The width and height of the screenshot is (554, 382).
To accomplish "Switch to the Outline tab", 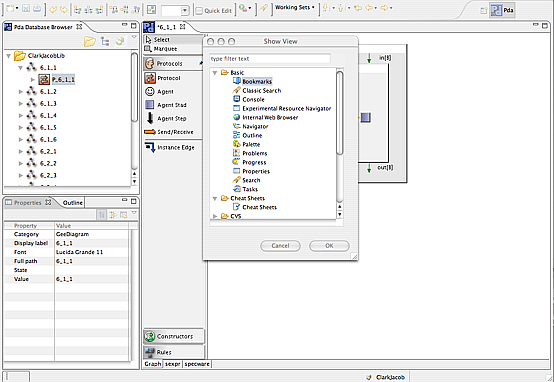I will click(x=72, y=203).
